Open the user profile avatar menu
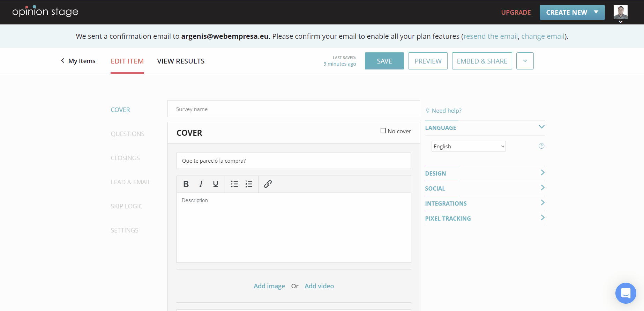The image size is (644, 311). click(620, 13)
